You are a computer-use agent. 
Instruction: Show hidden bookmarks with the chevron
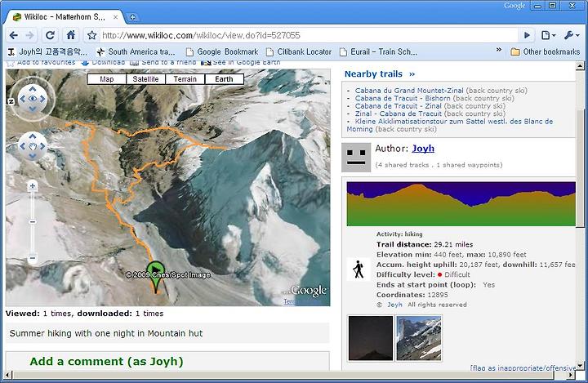pos(499,50)
